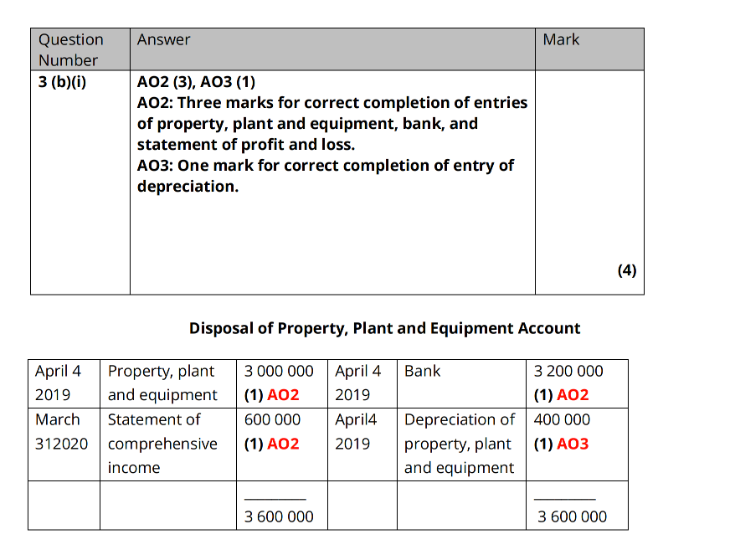
Task: Select the Statement of comprehensive income cell
Action: 162,443
